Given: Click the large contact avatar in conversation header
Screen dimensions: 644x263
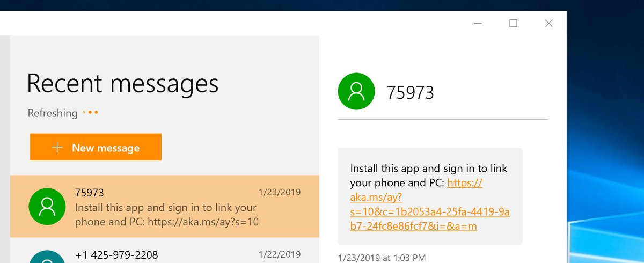Looking at the screenshot, I should pyautogui.click(x=355, y=92).
